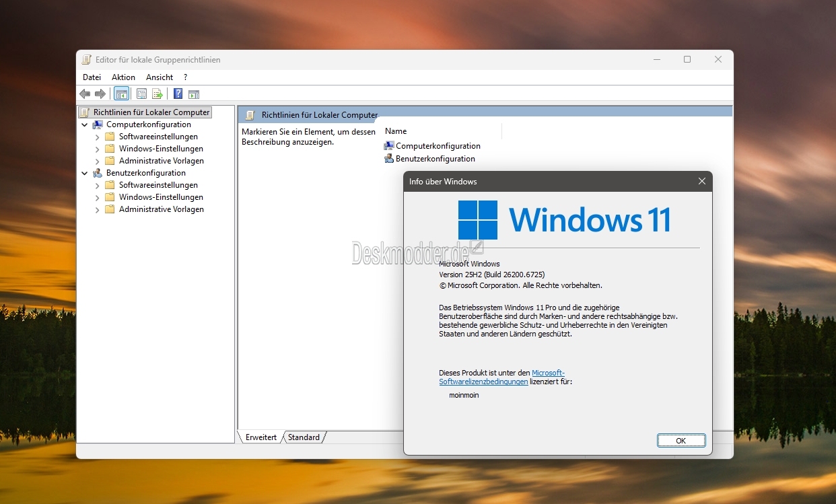Viewport: 836px width, 504px height.
Task: Select the Computerkonfiguration icon in the Name list
Action: tap(389, 146)
